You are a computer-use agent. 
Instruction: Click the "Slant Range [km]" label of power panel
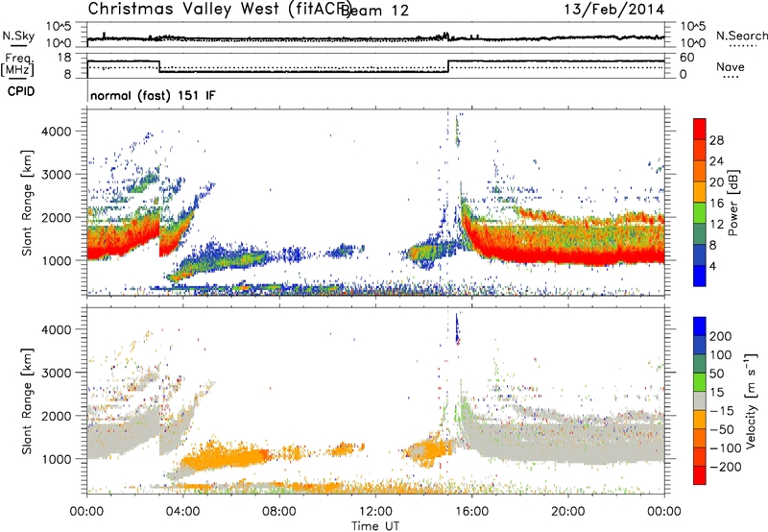click(27, 203)
